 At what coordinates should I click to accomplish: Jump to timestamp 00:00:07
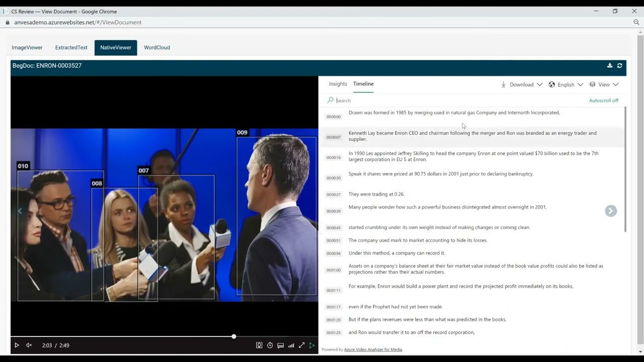click(334, 137)
